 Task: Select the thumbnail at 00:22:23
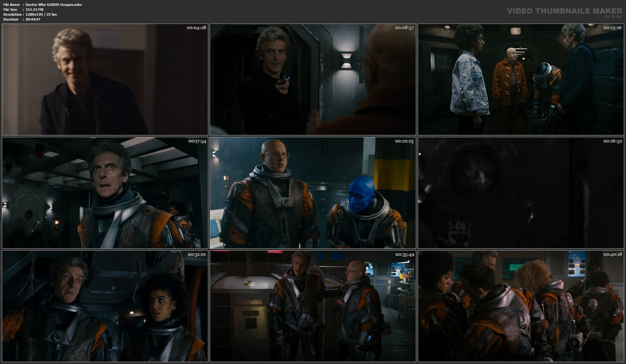tap(313, 193)
